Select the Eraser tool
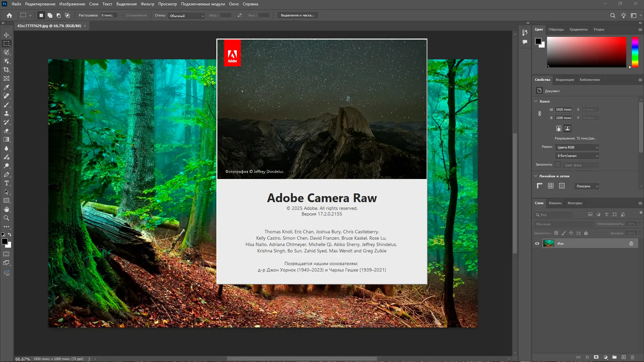Screen dimensions: 644x362 (7, 131)
